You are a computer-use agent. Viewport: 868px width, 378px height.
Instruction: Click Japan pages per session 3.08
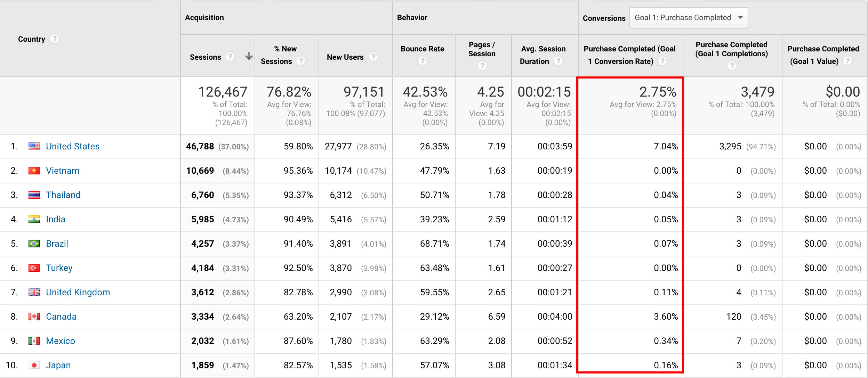point(497,365)
